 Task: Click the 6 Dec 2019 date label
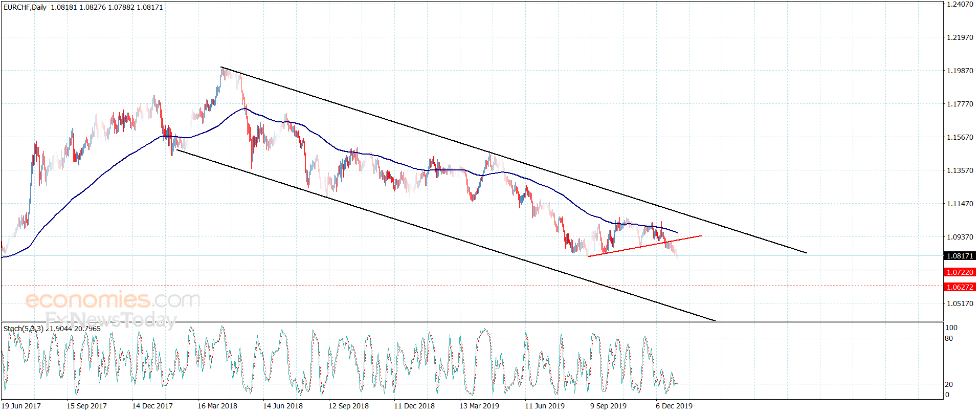[674, 406]
